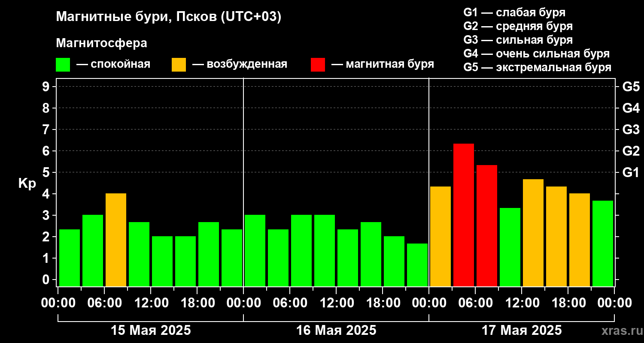Click the '18:00' time label above 17 Мая 2025
This screenshot has height=343, width=644.
click(568, 303)
